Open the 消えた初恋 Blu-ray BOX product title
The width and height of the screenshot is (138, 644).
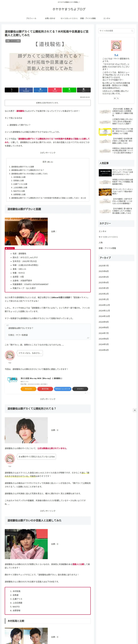pos(41,378)
